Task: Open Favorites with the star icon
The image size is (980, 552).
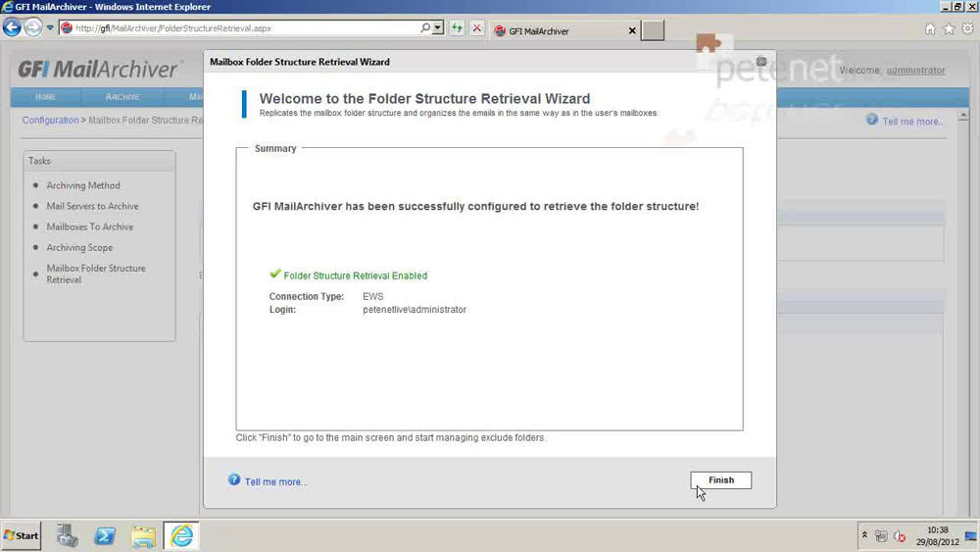Action: click(x=949, y=28)
